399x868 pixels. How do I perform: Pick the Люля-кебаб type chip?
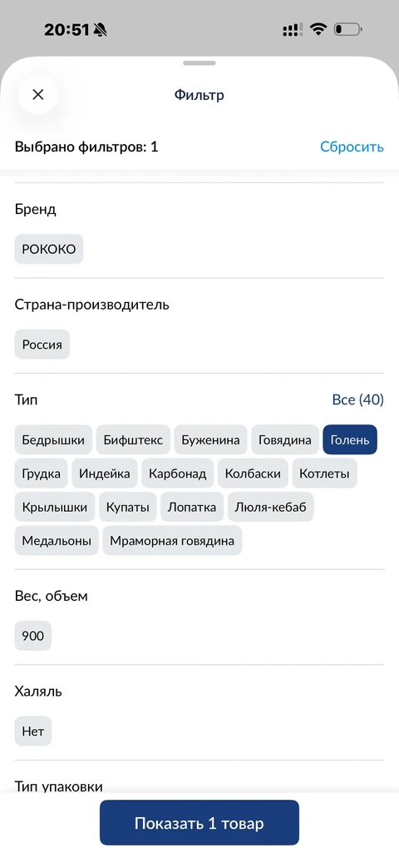click(x=270, y=507)
